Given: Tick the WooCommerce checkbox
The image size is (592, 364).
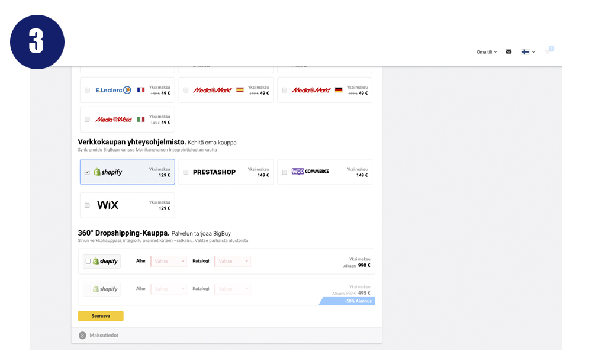Looking at the screenshot, I should click(285, 172).
